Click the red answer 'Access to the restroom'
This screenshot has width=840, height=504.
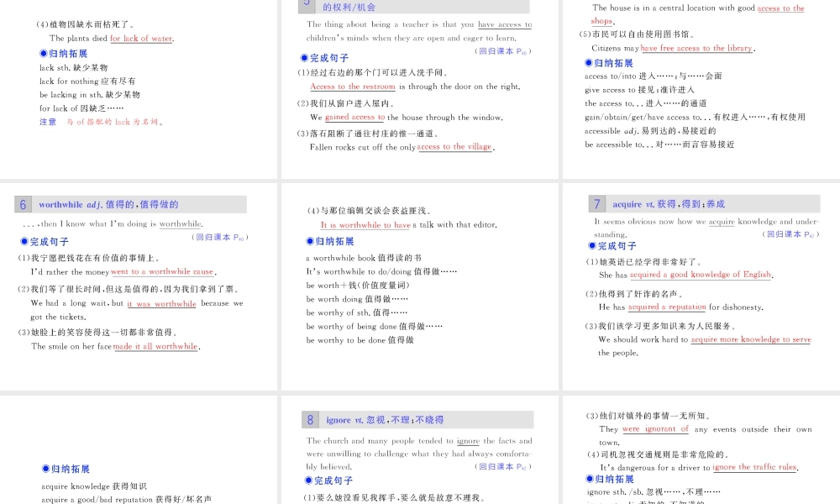[x=353, y=87]
